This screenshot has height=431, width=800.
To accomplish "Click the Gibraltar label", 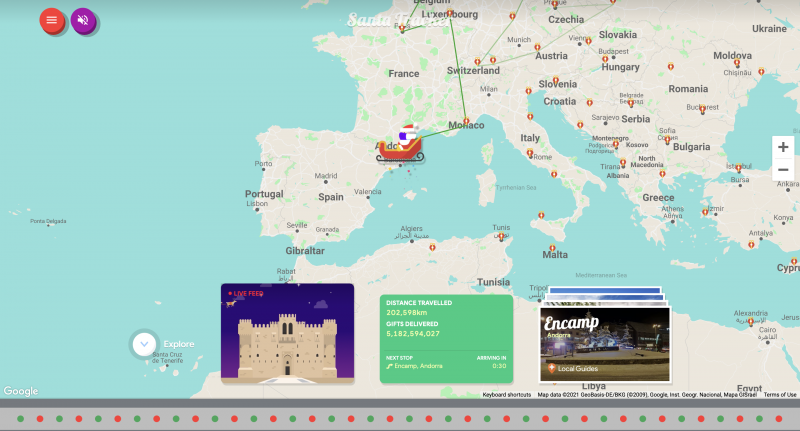I will [305, 250].
